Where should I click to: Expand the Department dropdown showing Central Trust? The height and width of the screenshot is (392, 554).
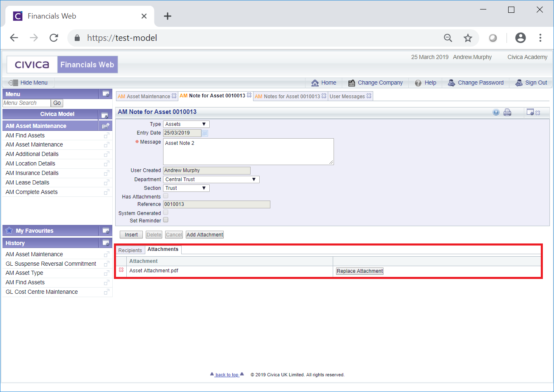tap(211, 179)
